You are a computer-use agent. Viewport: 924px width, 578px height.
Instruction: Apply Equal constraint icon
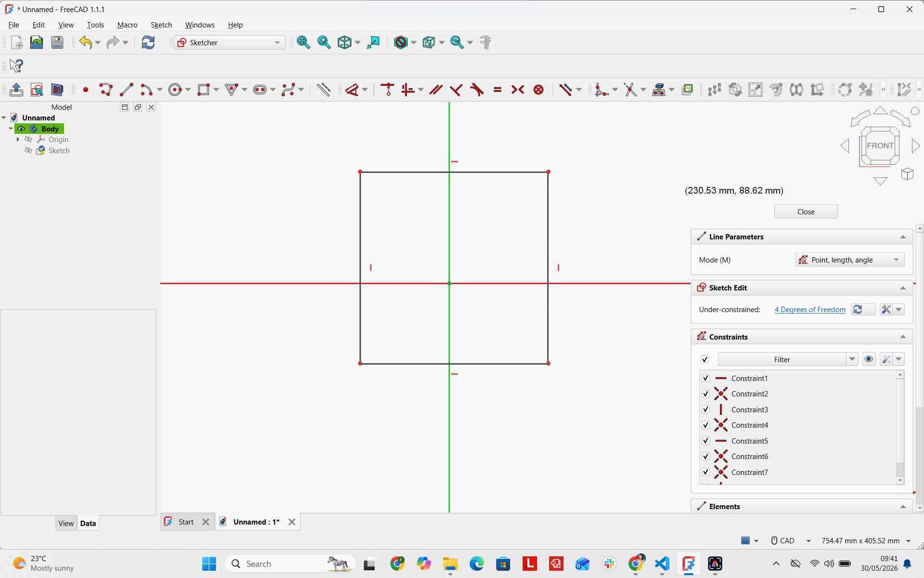[498, 90]
